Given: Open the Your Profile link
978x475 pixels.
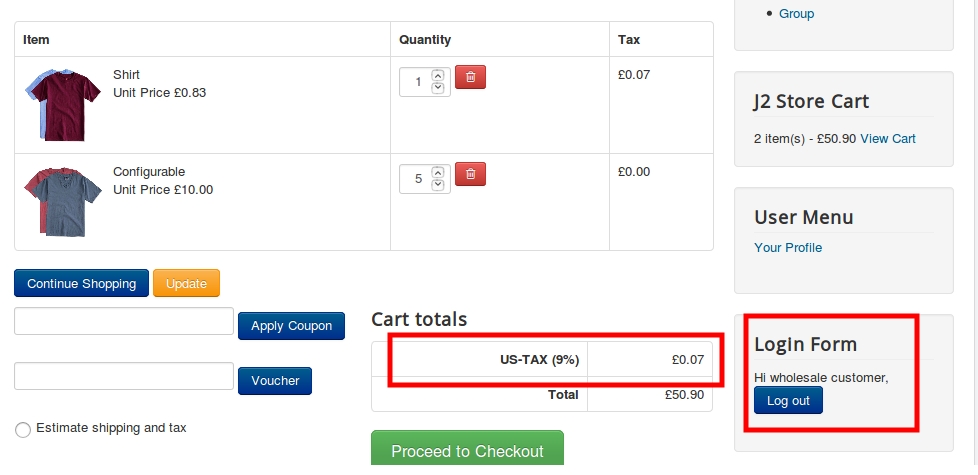Looking at the screenshot, I should point(788,247).
